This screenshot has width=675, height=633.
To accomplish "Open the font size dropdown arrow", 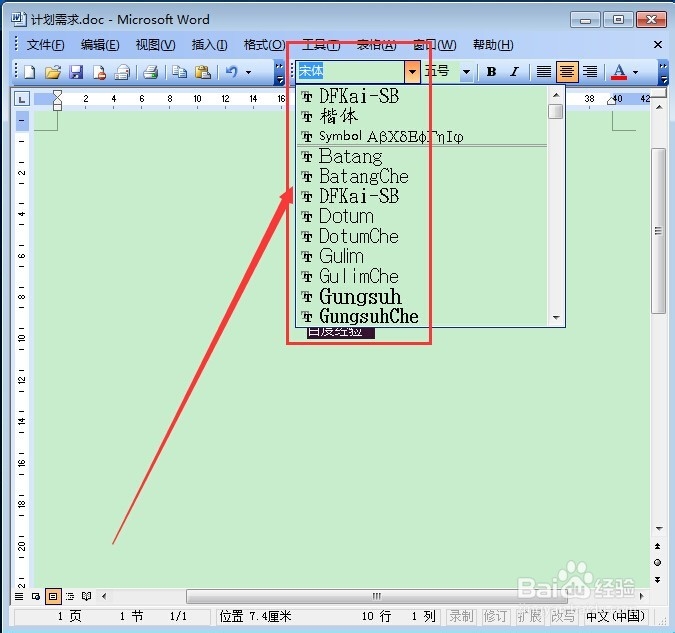I will pos(466,72).
